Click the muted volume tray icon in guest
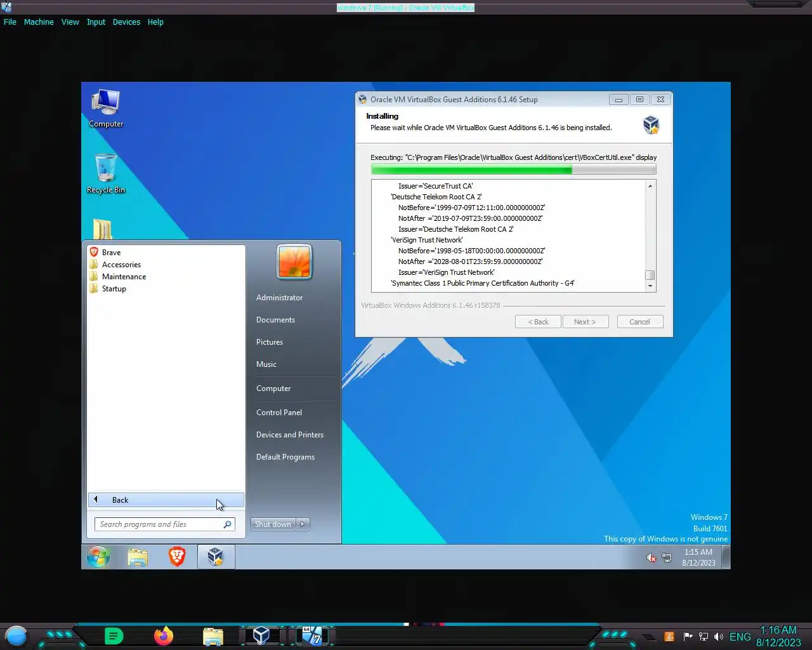The width and height of the screenshot is (812, 650). point(652,557)
